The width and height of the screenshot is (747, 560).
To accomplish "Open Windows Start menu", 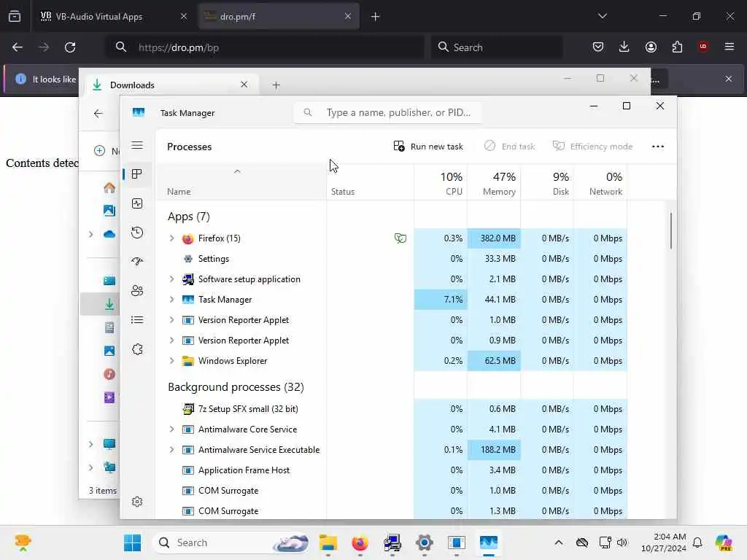I will 132,542.
